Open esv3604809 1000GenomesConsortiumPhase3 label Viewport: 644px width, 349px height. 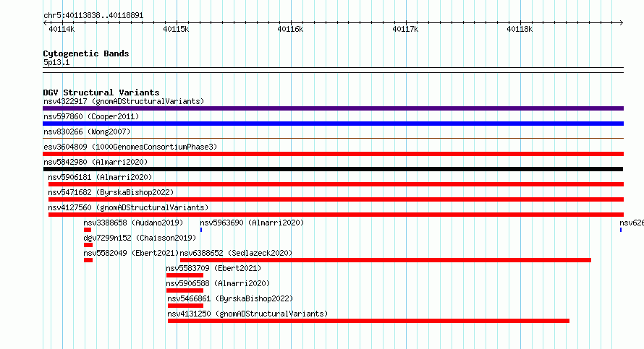(x=130, y=147)
